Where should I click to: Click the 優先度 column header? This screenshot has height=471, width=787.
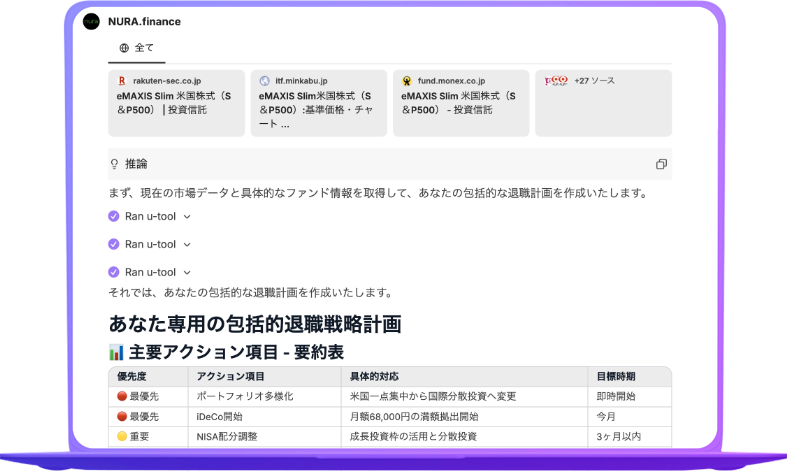[x=133, y=377]
